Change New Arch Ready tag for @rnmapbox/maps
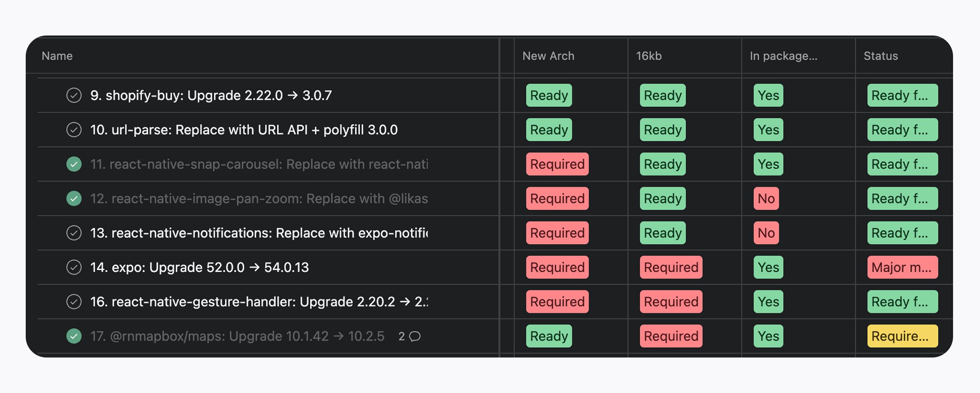The width and height of the screenshot is (980, 393). [x=549, y=336]
